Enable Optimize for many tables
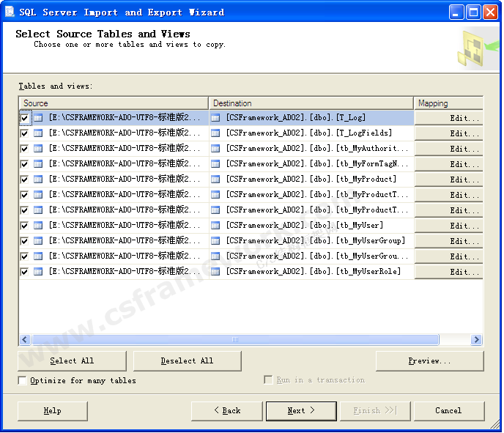 23,380
